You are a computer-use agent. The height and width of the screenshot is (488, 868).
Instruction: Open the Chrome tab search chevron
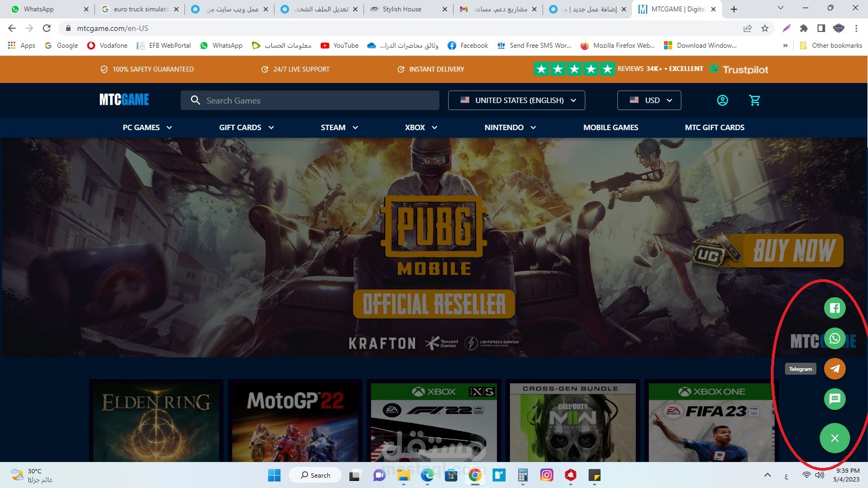[x=781, y=8]
